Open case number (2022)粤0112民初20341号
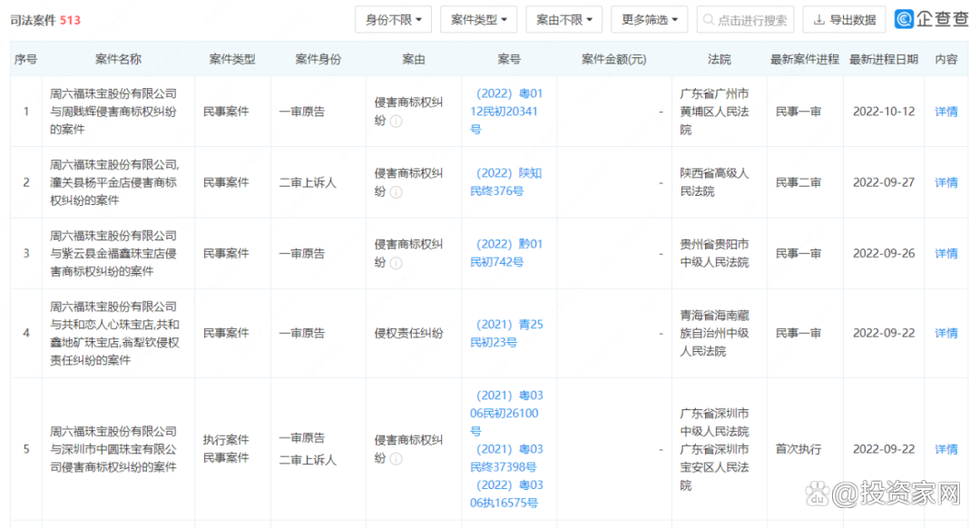Screen dimensions: 980x528 (506, 112)
